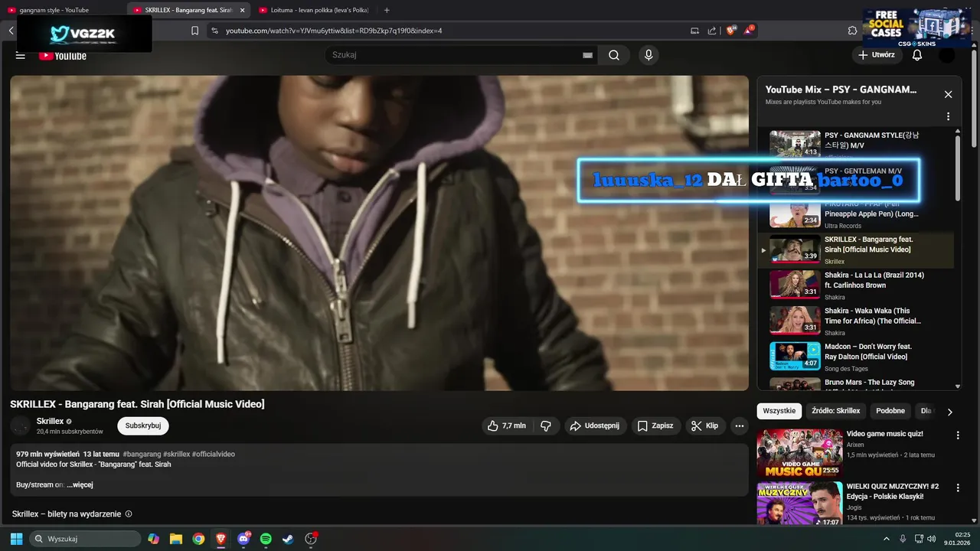Like the video with thumbs up
This screenshot has height=551, width=980.
point(507,425)
